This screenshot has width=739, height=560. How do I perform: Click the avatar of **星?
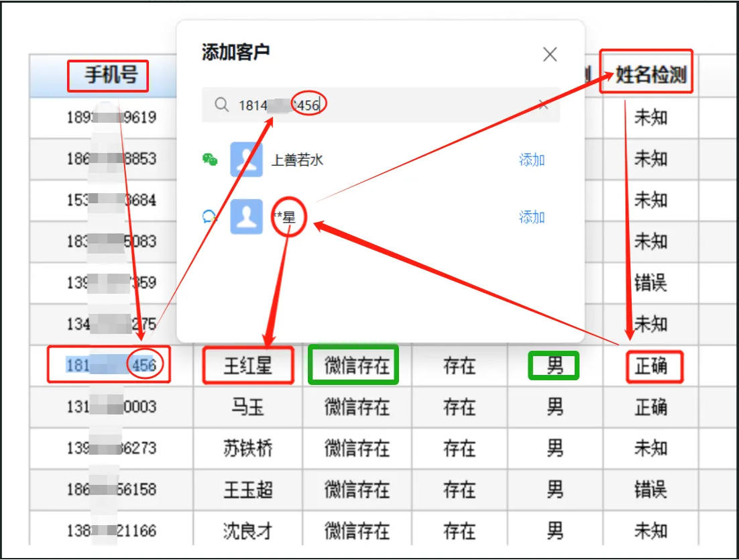tap(246, 217)
